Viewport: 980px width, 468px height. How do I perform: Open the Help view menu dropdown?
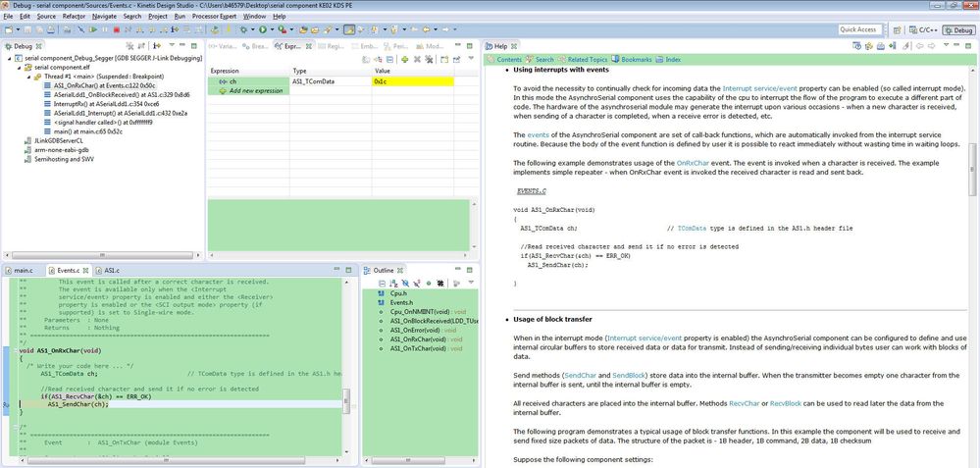click(948, 46)
